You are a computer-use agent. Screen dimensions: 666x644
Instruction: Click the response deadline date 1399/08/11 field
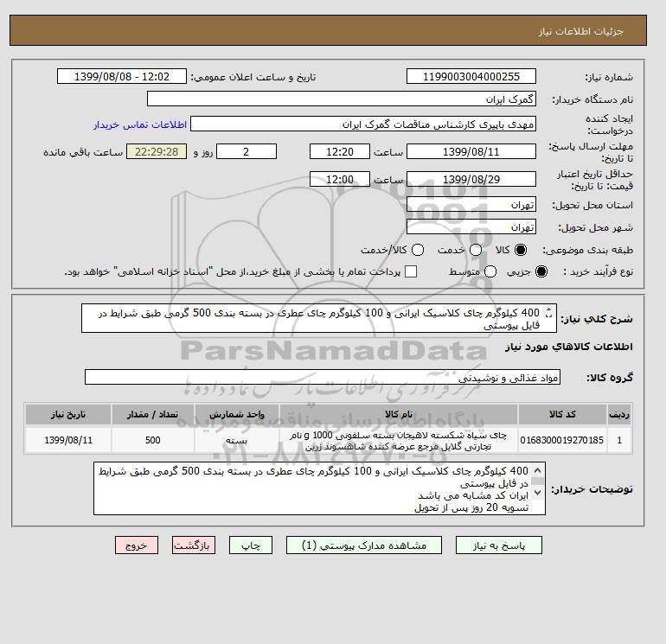pos(471,151)
